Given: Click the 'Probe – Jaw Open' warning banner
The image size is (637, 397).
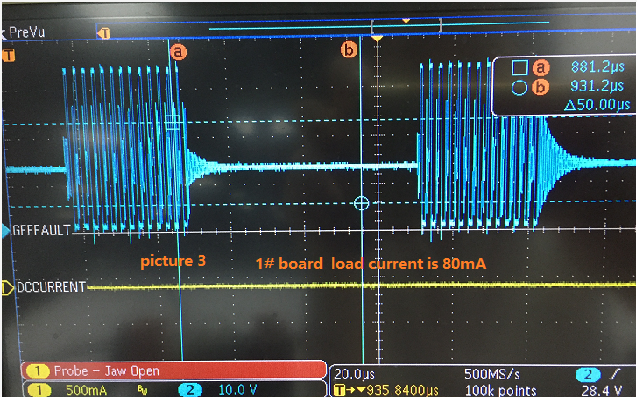Looking at the screenshot, I should [174, 371].
